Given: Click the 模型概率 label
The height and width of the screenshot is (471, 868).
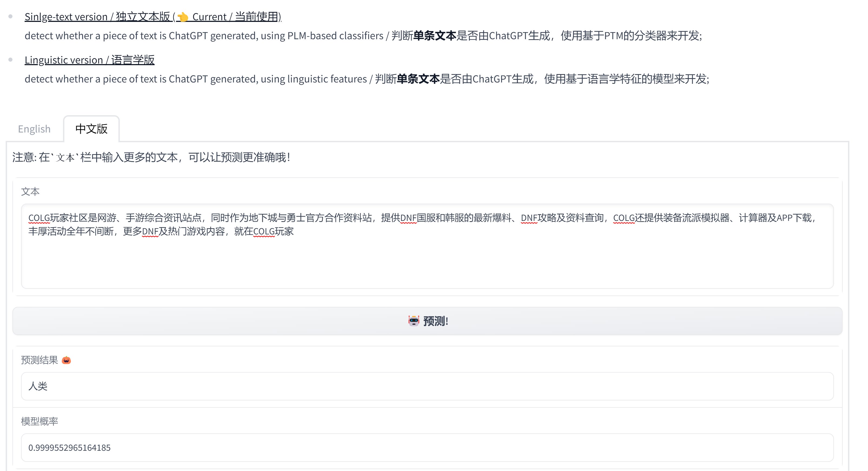Looking at the screenshot, I should pos(39,421).
